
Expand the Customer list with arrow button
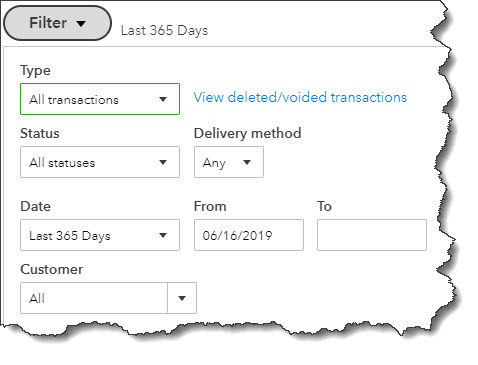coord(182,298)
